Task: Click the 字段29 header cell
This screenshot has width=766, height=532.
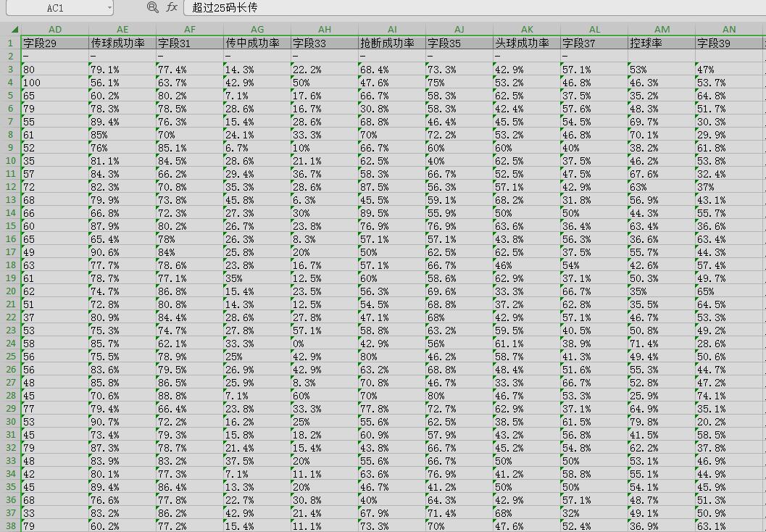Action: tap(55, 43)
